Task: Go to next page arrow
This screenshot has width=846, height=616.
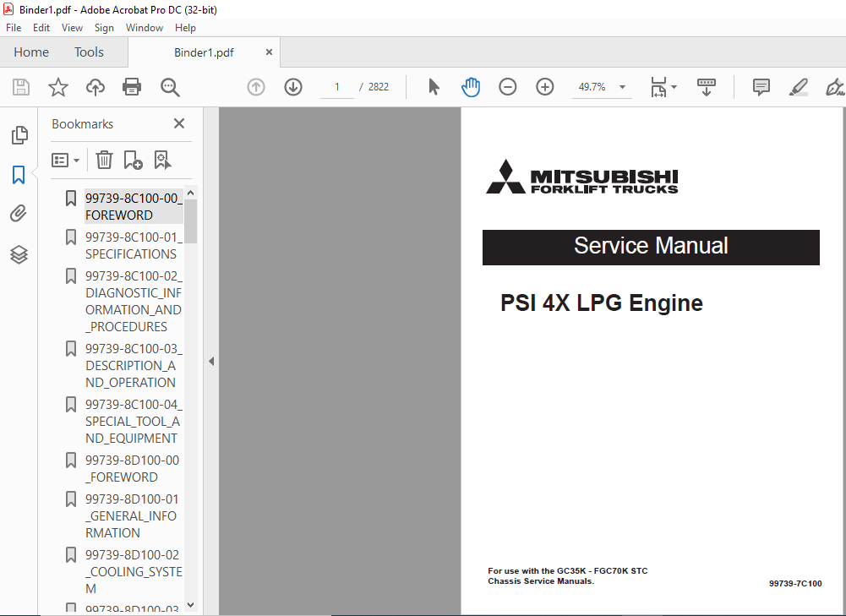Action: pyautogui.click(x=293, y=87)
